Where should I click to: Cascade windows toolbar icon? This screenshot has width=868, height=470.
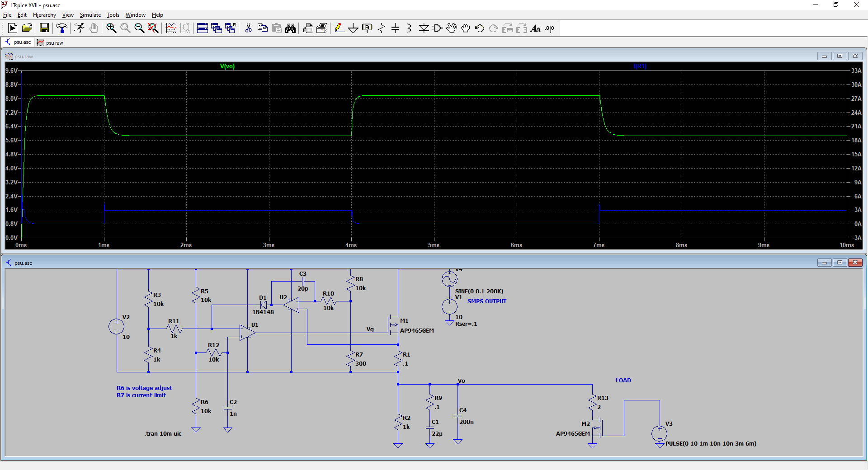pyautogui.click(x=217, y=28)
